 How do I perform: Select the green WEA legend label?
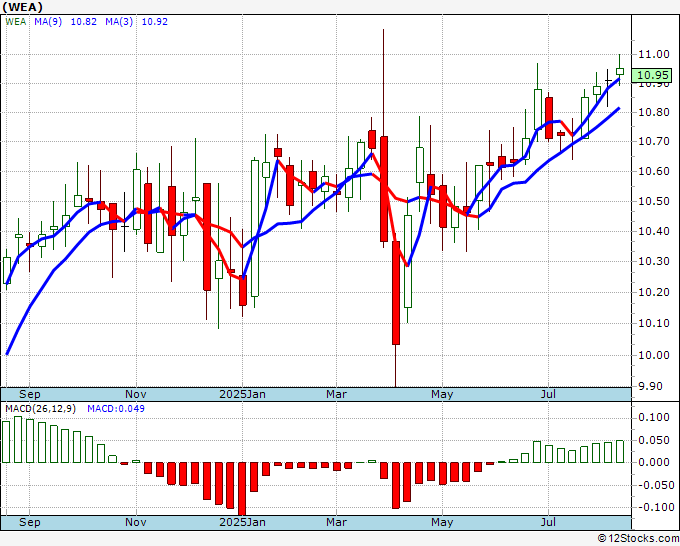pyautogui.click(x=16, y=22)
